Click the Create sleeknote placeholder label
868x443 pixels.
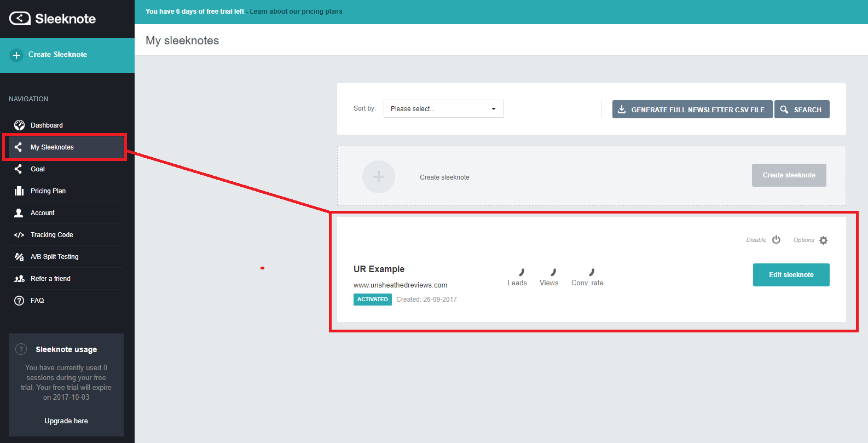tap(444, 177)
